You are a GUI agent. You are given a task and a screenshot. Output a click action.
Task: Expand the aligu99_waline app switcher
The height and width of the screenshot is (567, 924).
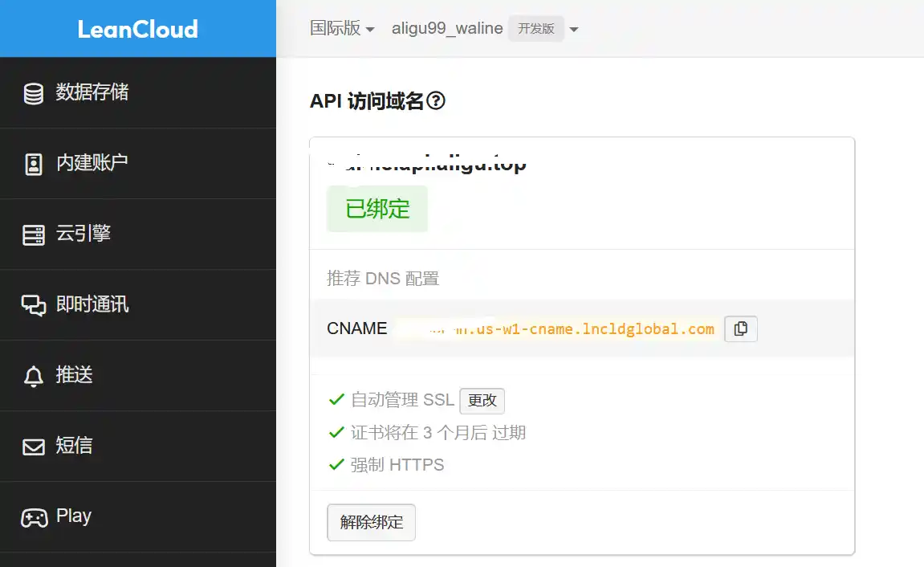(447, 29)
